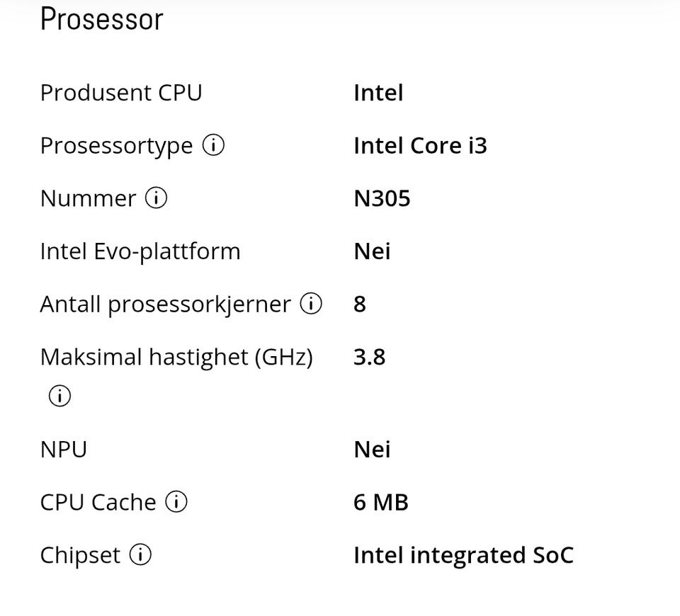Click the Maksimal hastighet (GHz) label
This screenshot has height=616, width=680.
(x=176, y=357)
